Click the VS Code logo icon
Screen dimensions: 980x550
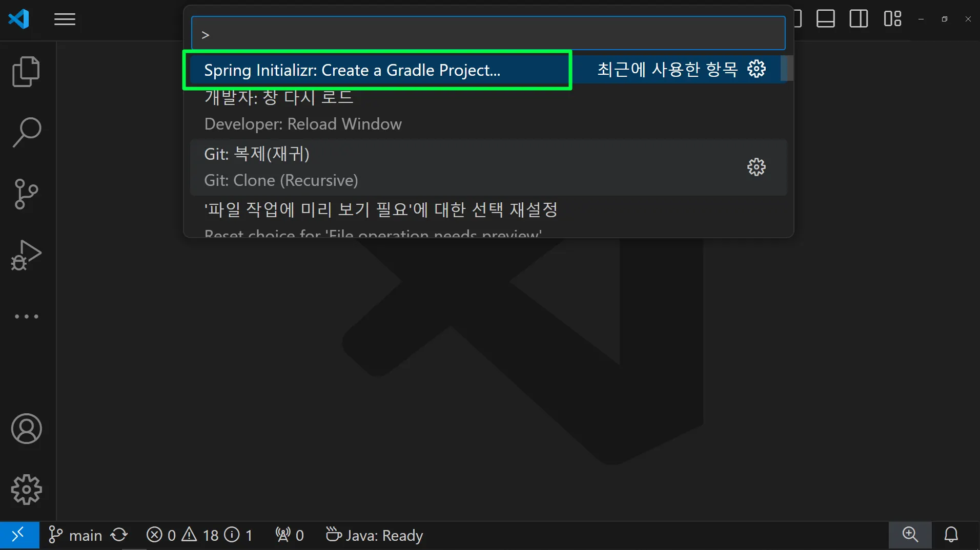point(19,19)
